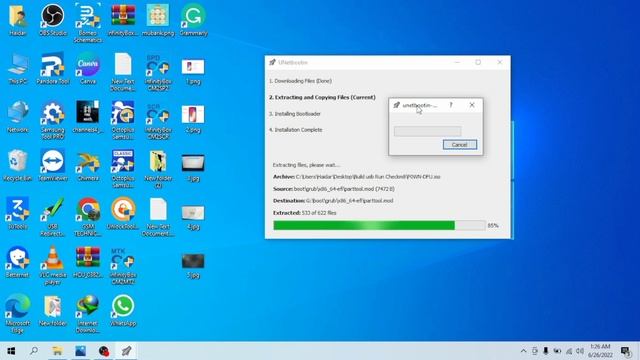Click the 'Downloading Files (Done)' step text
640x360 pixels.
coord(300,81)
